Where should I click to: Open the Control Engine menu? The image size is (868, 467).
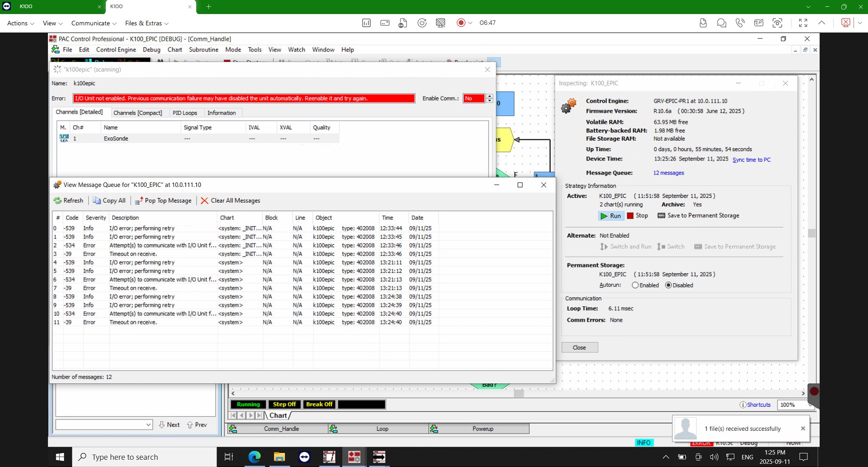pos(116,50)
